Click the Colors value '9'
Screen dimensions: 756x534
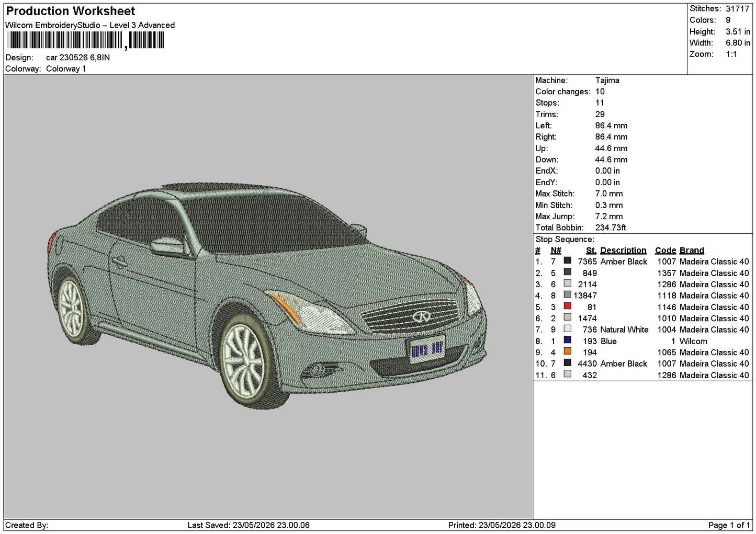coord(728,20)
